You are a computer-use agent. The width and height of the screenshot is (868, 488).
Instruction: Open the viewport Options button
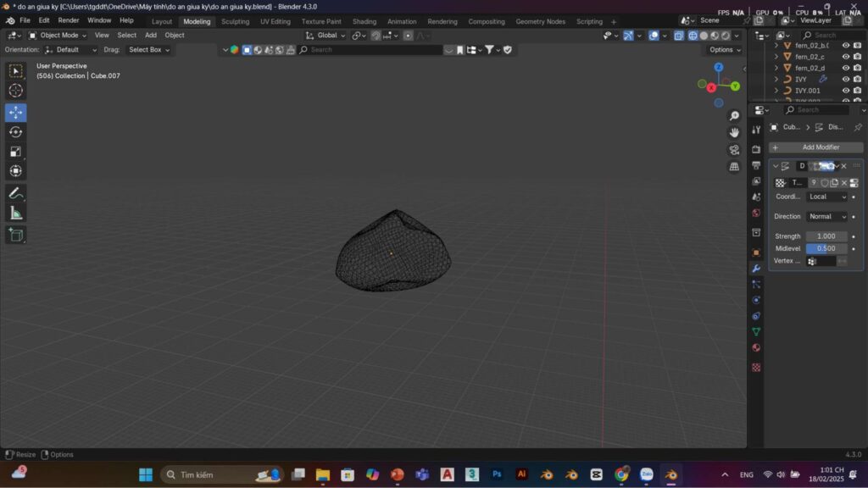pos(725,50)
